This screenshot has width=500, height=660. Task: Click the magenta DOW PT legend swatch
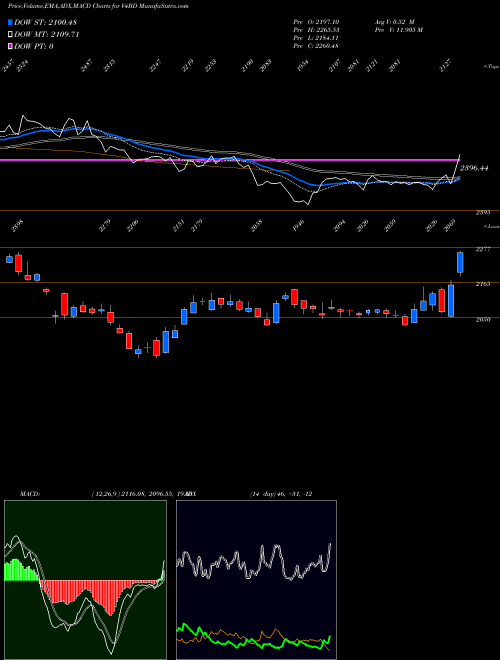point(10,46)
